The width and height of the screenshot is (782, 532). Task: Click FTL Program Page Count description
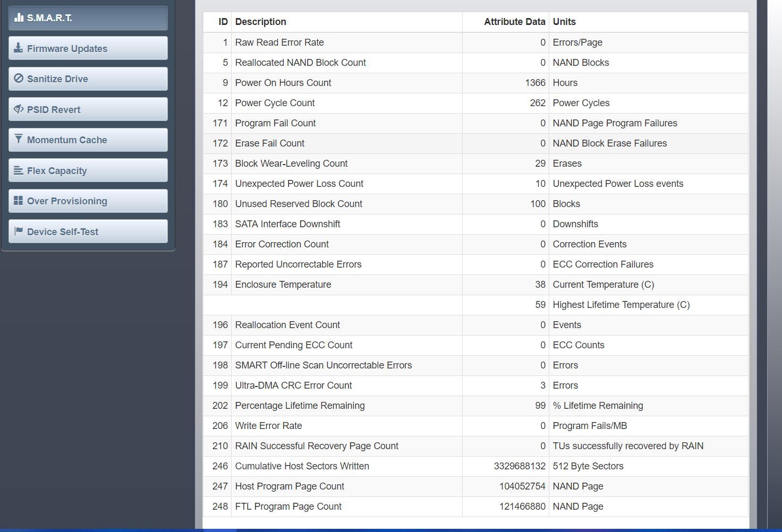coord(288,507)
